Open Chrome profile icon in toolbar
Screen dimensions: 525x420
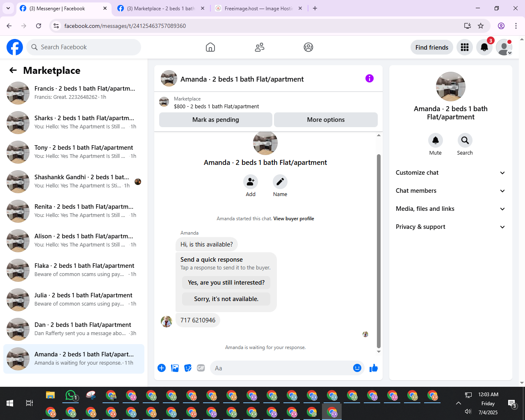click(x=501, y=26)
